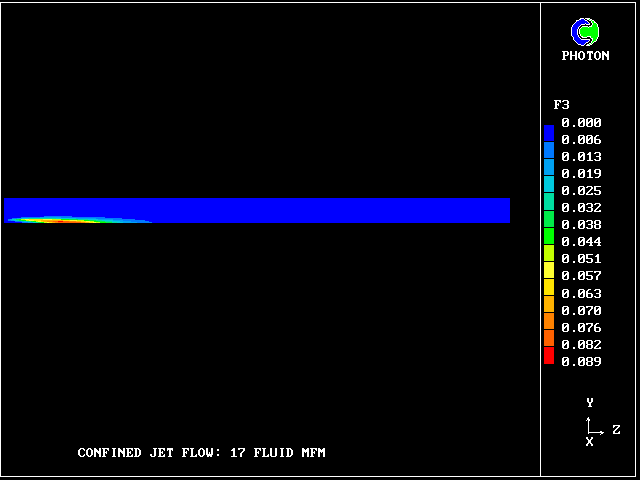Click the legend value 0.013
Viewport: 640px width, 480px height.
point(581,157)
